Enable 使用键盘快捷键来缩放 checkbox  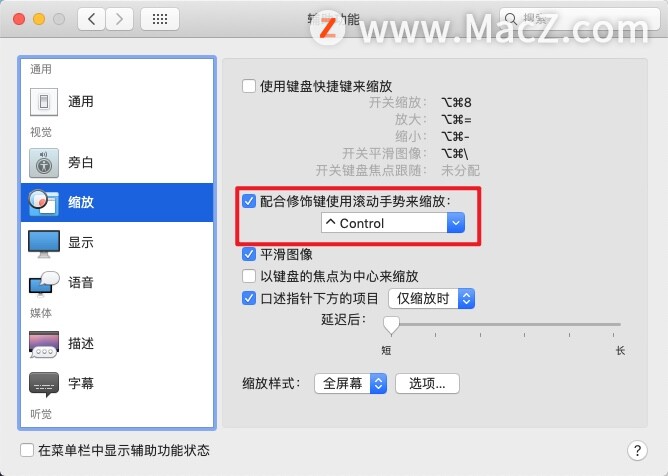pyautogui.click(x=249, y=86)
